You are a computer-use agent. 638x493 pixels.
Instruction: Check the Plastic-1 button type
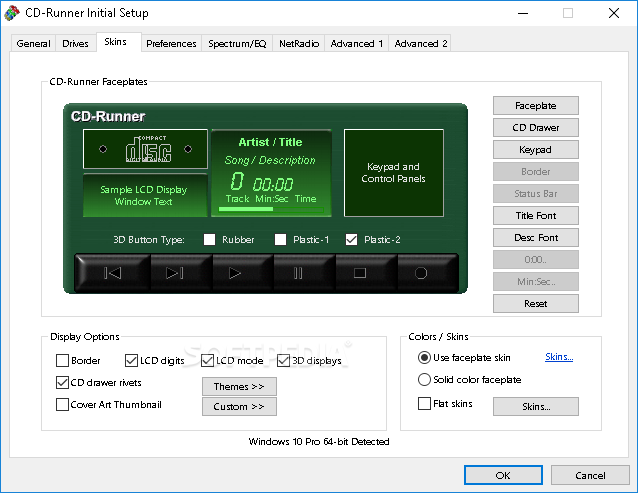click(x=280, y=239)
